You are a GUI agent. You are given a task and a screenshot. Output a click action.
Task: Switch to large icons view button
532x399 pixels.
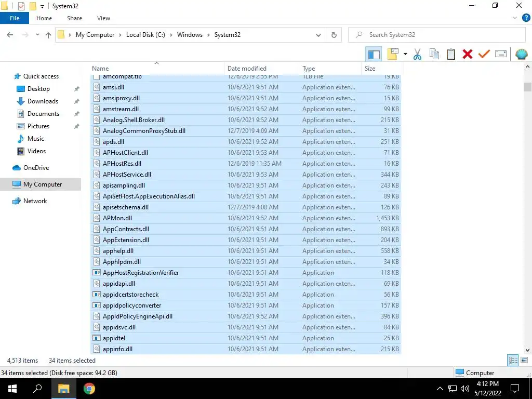524,361
